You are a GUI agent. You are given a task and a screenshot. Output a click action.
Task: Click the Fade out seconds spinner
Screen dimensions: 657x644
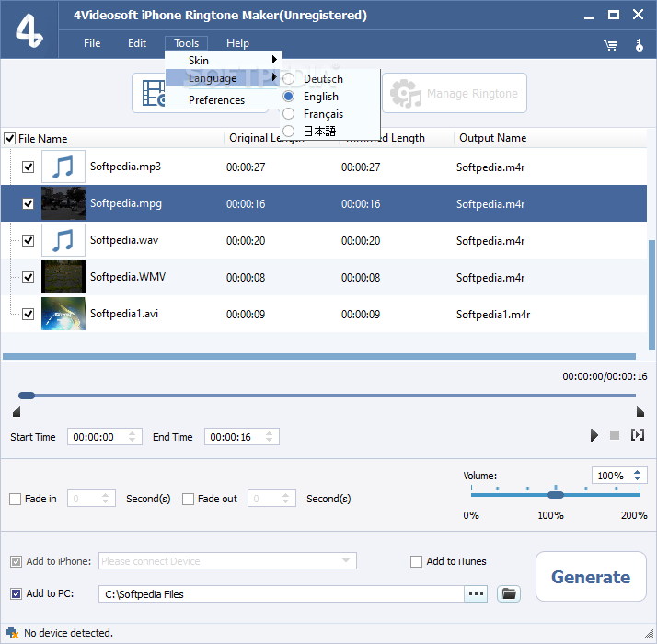coord(286,499)
